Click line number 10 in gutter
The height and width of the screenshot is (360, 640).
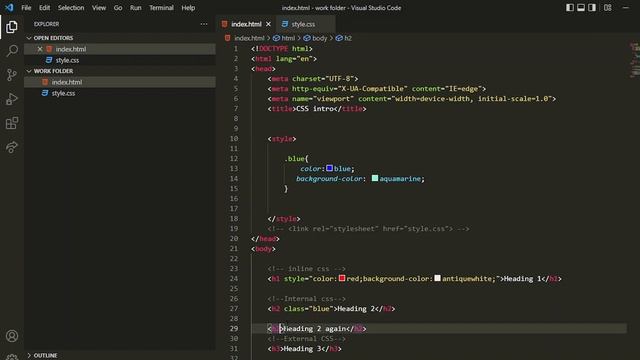pos(234,139)
